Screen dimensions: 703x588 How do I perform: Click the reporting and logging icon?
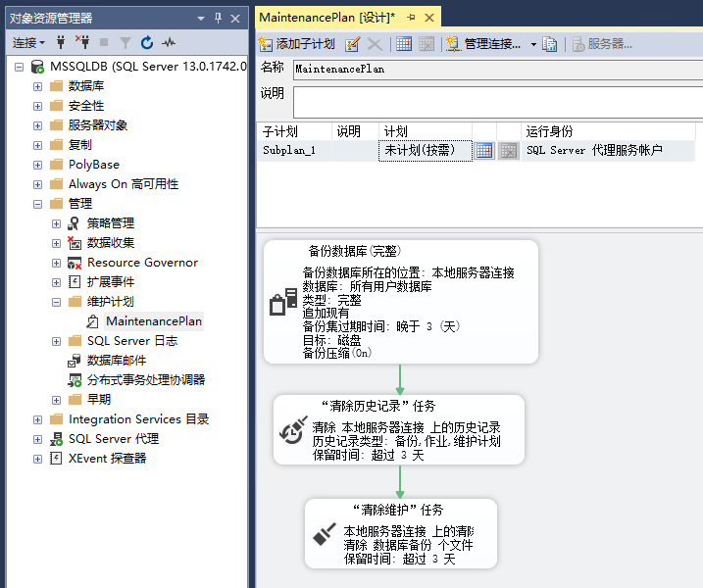(x=550, y=44)
